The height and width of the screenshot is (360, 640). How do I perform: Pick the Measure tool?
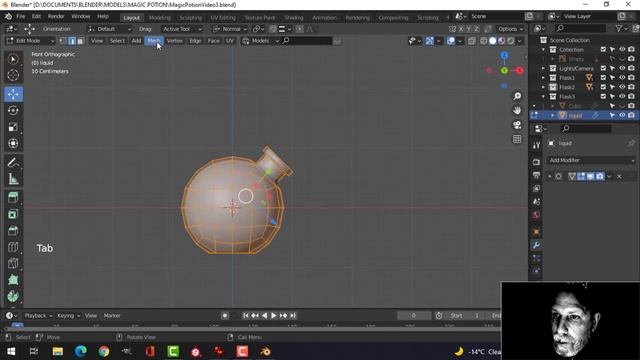(13, 179)
